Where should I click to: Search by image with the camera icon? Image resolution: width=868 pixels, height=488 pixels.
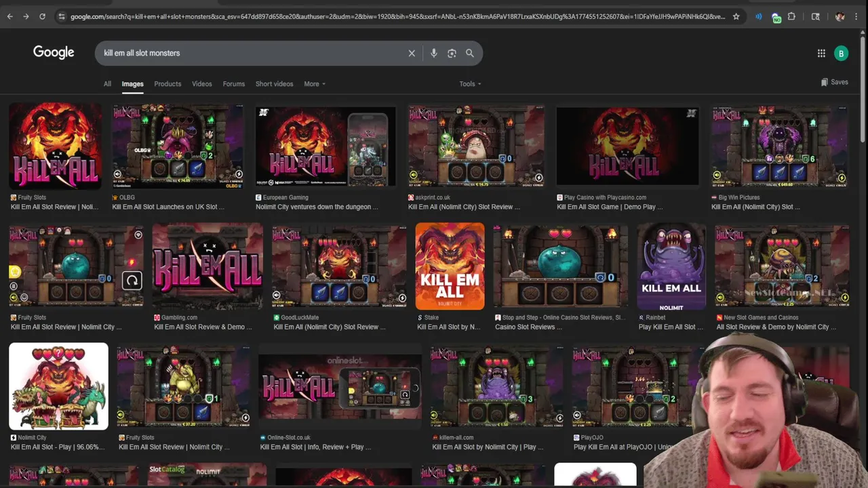pyautogui.click(x=452, y=53)
